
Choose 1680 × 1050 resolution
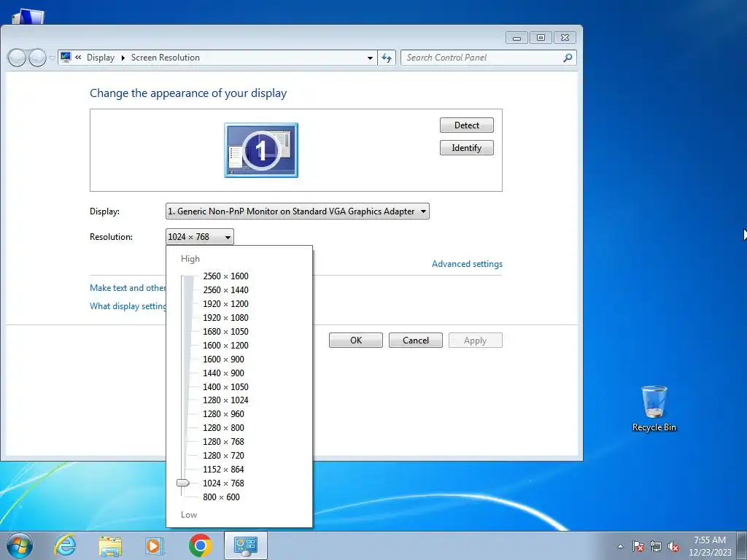click(x=225, y=332)
